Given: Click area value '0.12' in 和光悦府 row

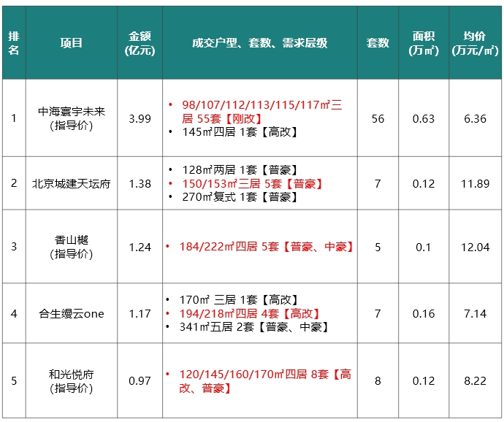Looking at the screenshot, I should click(x=424, y=381).
